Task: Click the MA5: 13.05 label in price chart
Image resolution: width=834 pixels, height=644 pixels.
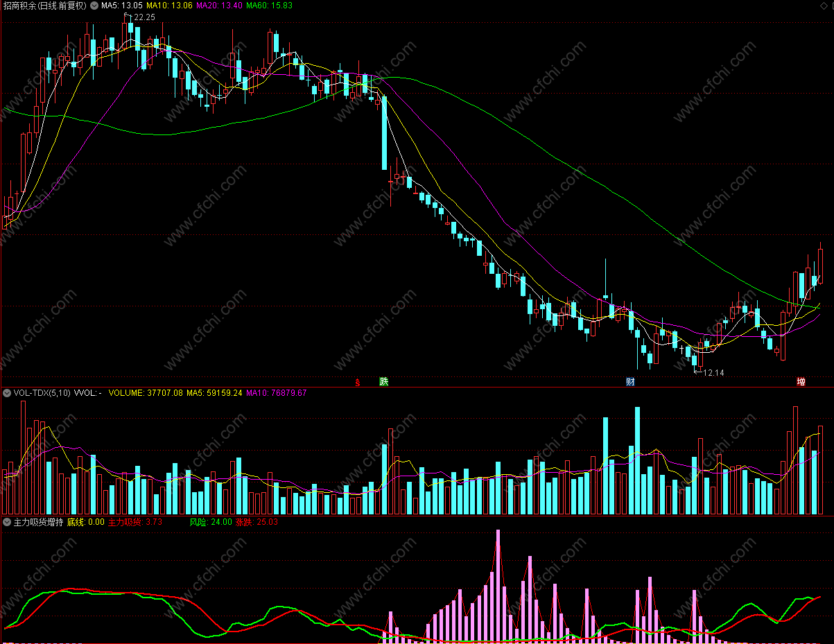Action: pyautogui.click(x=122, y=6)
